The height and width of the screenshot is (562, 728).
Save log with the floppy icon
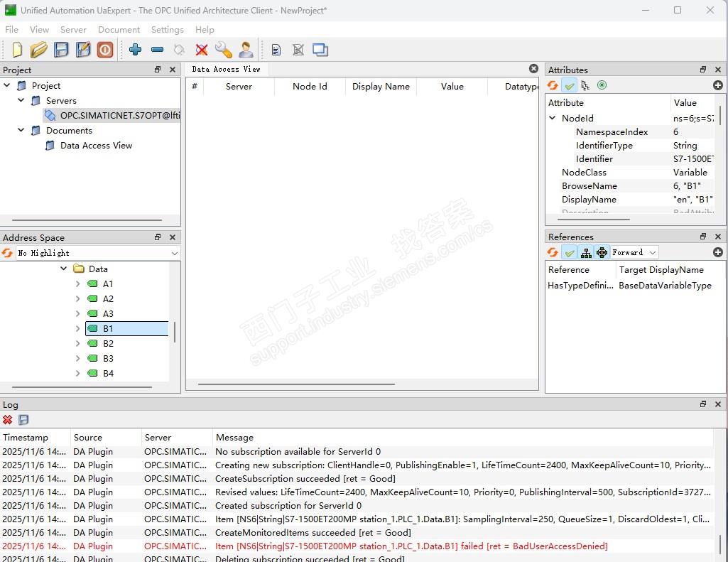click(x=23, y=420)
